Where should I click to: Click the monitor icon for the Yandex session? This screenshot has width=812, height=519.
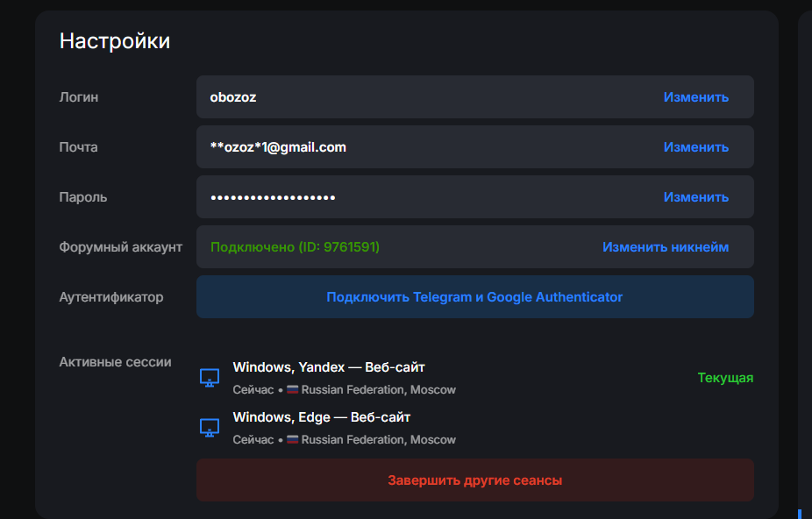tap(209, 378)
